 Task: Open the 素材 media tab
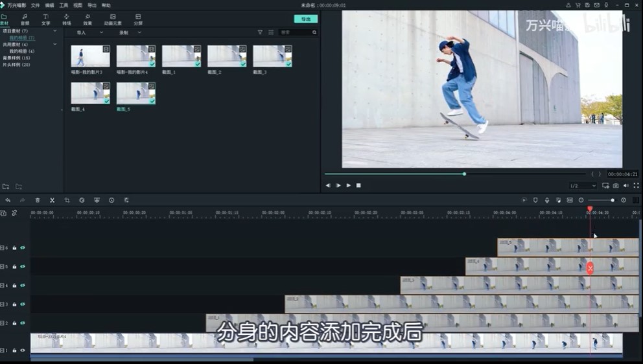tap(4, 19)
